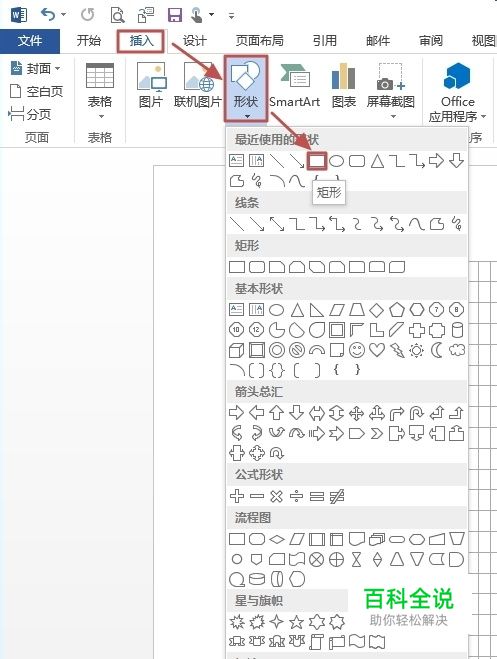497x659 pixels.
Task: Select the triangle in recently used shapes
Action: [x=377, y=161]
